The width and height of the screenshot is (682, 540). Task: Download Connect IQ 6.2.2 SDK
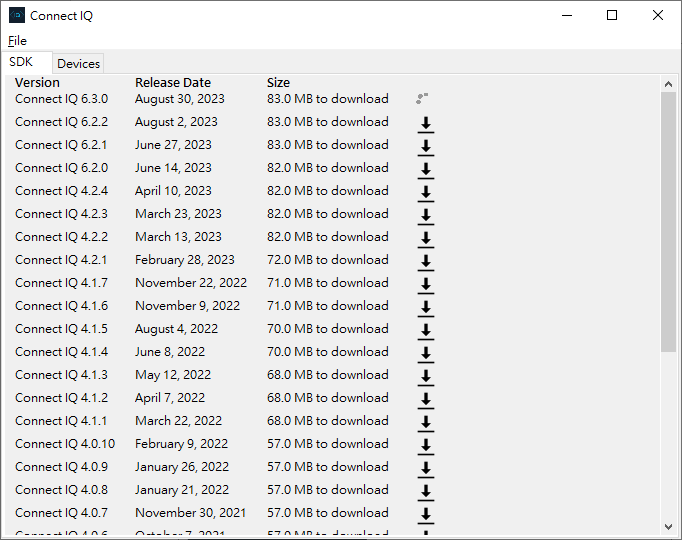(426, 124)
